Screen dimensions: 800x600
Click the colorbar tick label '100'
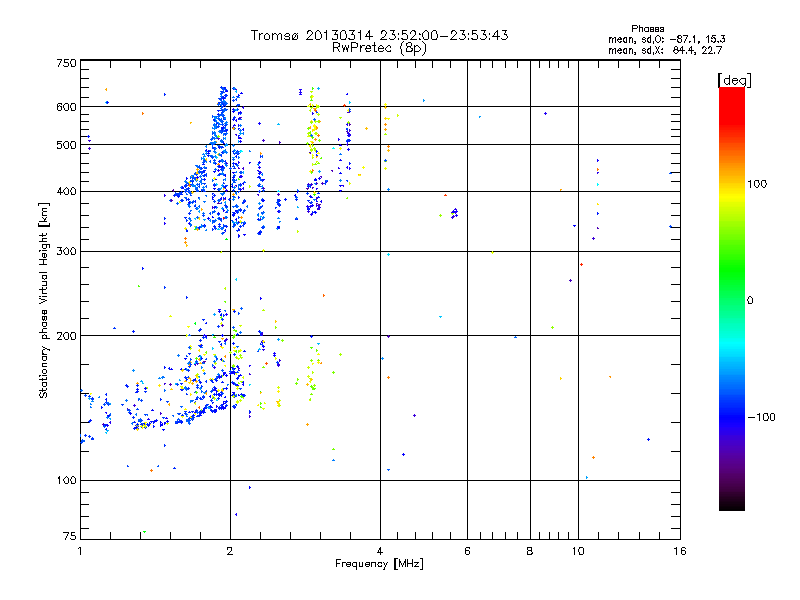click(x=757, y=184)
